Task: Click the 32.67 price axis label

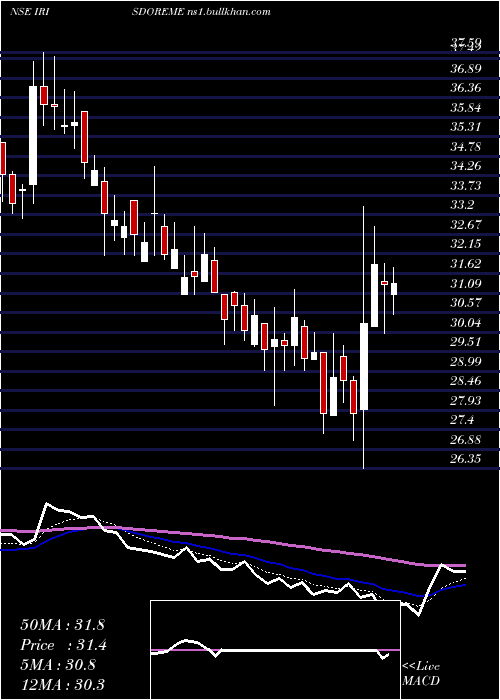Action: [x=466, y=225]
